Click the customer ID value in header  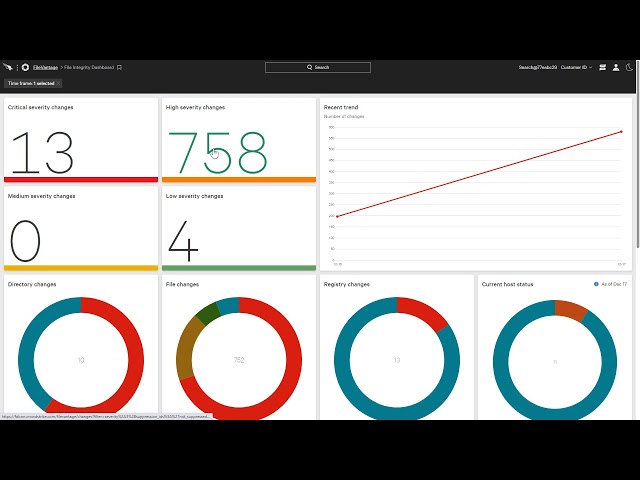[x=538, y=67]
